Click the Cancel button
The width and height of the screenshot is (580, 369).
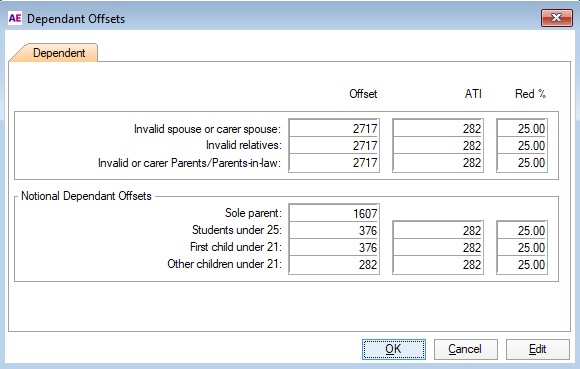(x=465, y=349)
